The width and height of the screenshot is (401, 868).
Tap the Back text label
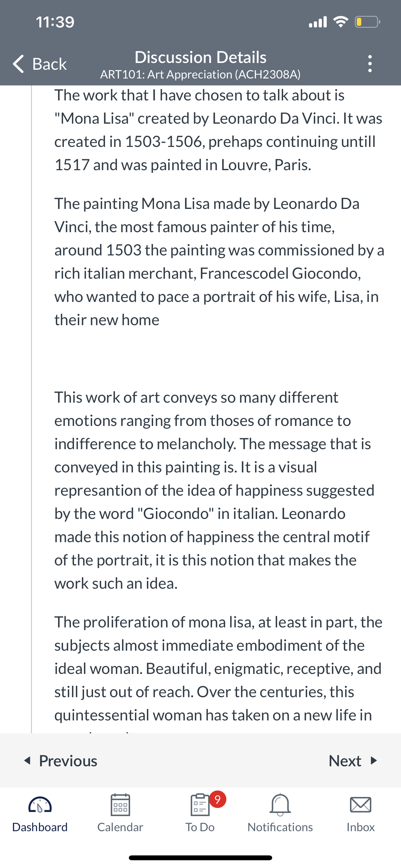pyautogui.click(x=49, y=64)
